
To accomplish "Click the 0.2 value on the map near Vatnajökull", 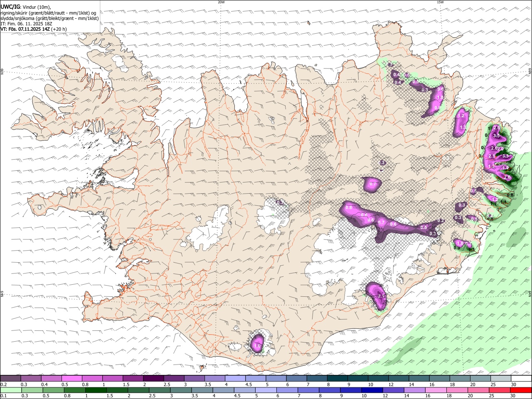I will tap(441, 221).
